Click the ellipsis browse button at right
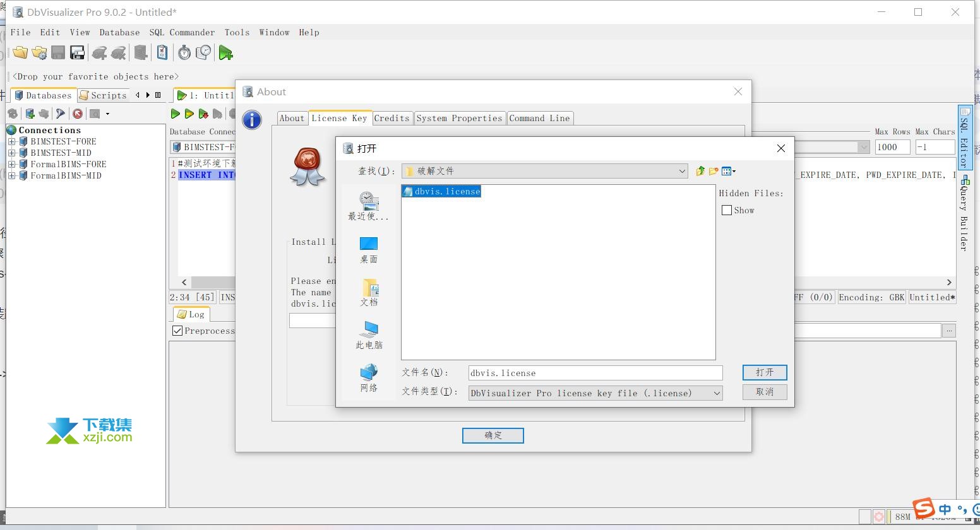Screen dimensions: 980x530 [x=948, y=330]
